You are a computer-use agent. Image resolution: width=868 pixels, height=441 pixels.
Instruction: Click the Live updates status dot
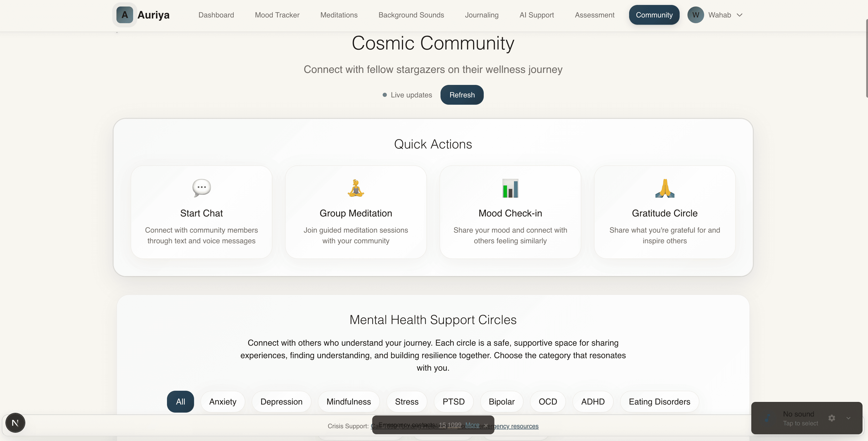(x=385, y=95)
